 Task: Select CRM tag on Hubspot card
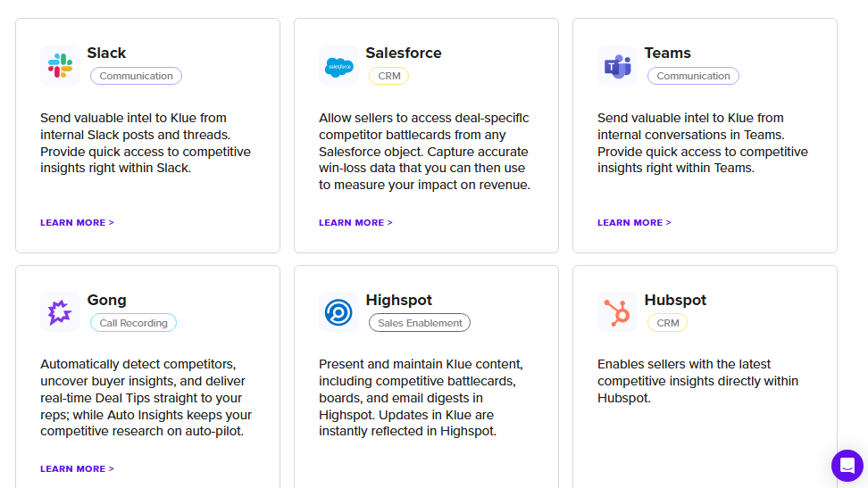(668, 323)
